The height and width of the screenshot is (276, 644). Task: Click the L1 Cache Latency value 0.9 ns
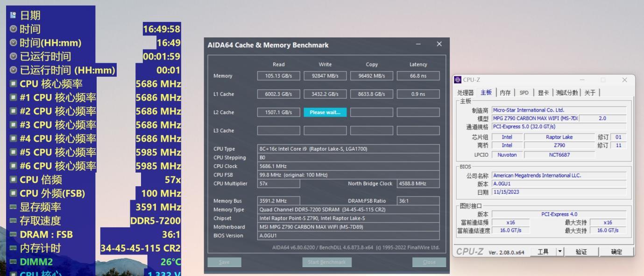[418, 94]
